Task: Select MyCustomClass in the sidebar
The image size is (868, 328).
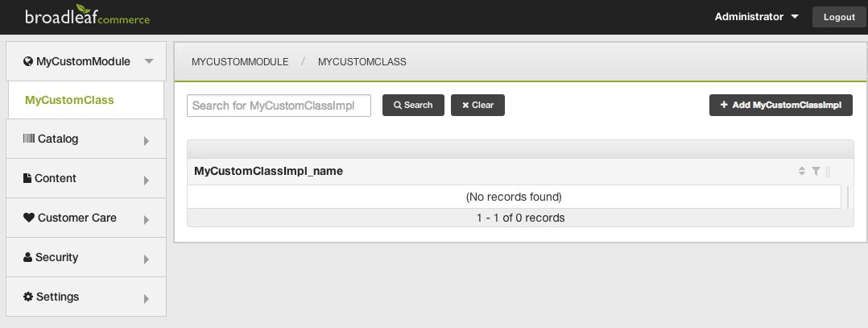Action: pyautogui.click(x=69, y=101)
